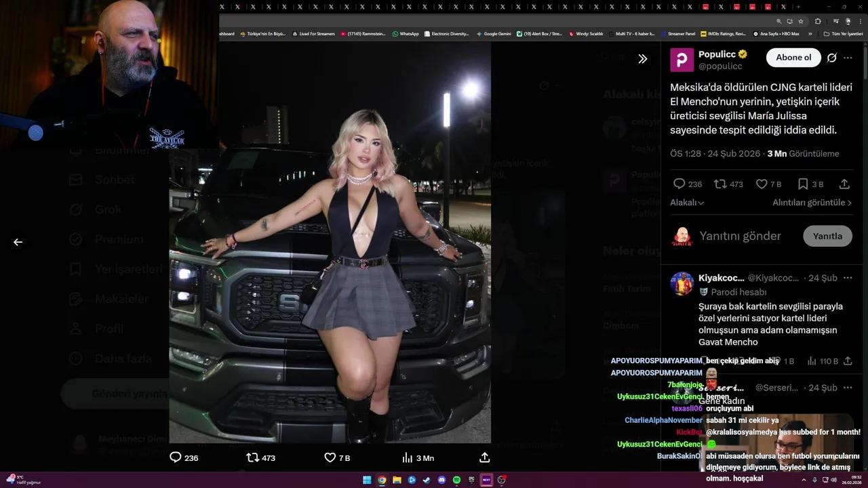Click the browser zoom magnifier icon
The width and height of the screenshot is (868, 488).
click(x=779, y=21)
